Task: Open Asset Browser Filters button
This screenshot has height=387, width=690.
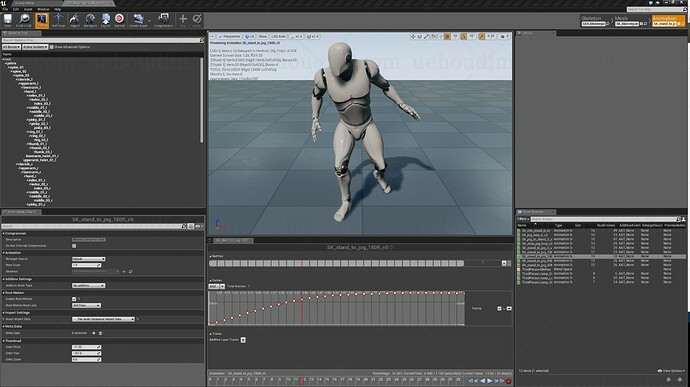Action: (x=523, y=219)
